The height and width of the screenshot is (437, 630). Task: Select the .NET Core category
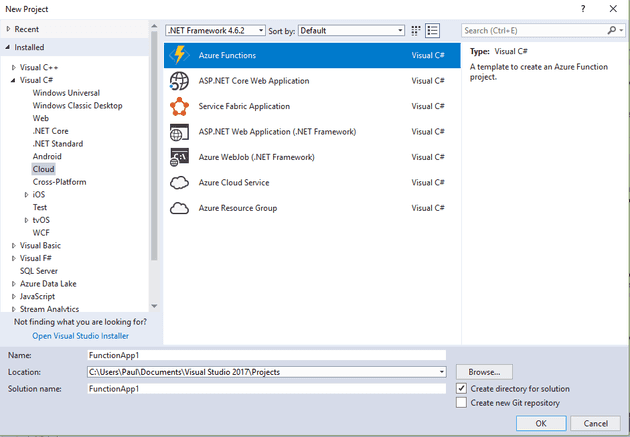(x=51, y=131)
